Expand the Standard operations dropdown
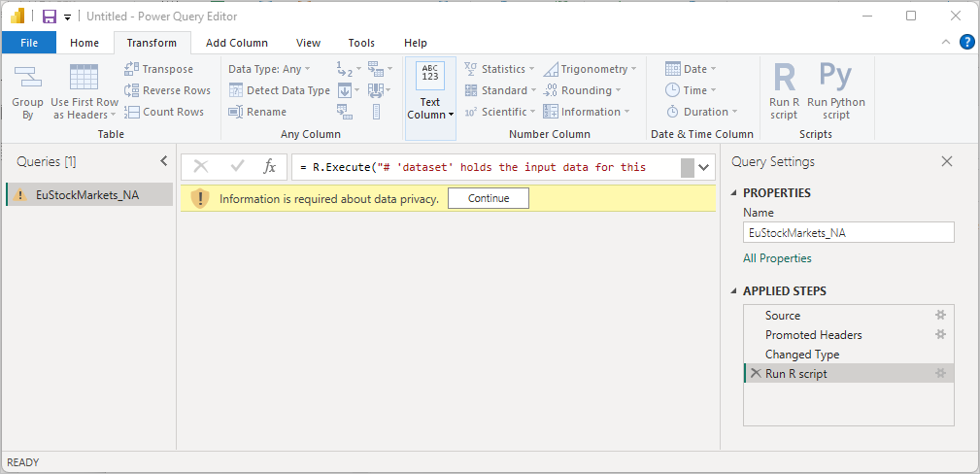Image resolution: width=980 pixels, height=474 pixels. click(x=500, y=90)
